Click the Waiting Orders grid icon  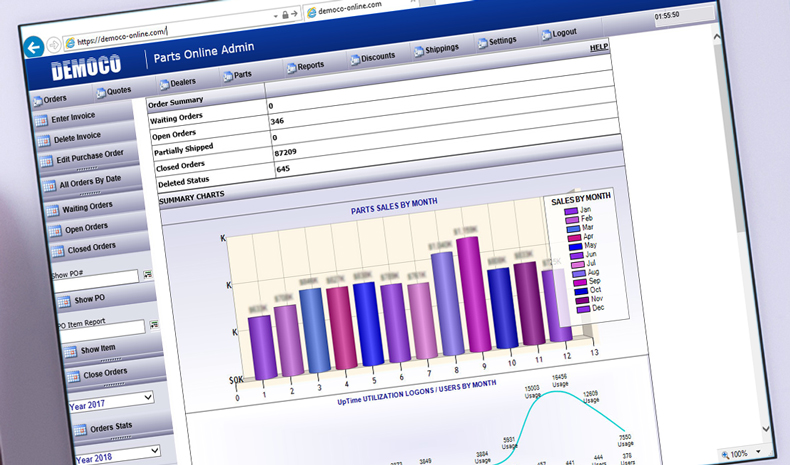tap(52, 209)
